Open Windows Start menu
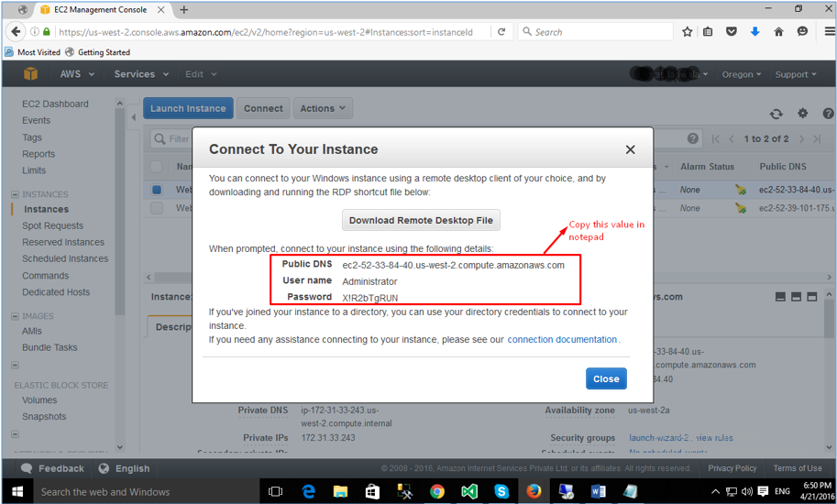 (17, 491)
